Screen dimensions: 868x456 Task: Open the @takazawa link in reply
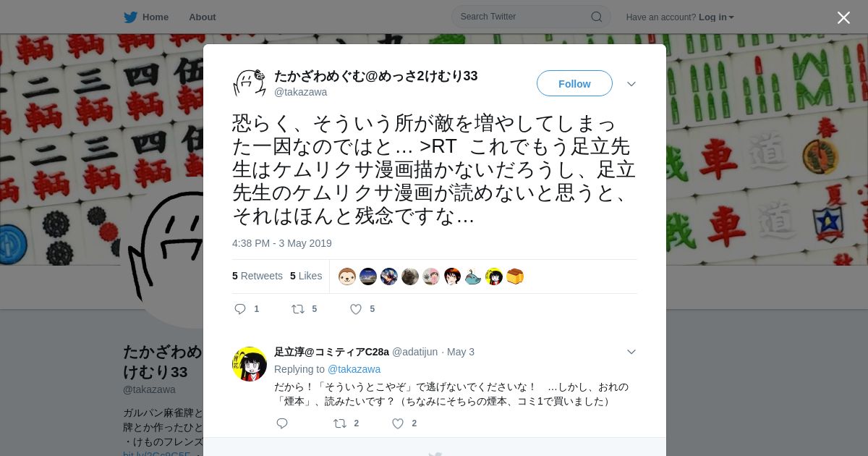tap(354, 369)
